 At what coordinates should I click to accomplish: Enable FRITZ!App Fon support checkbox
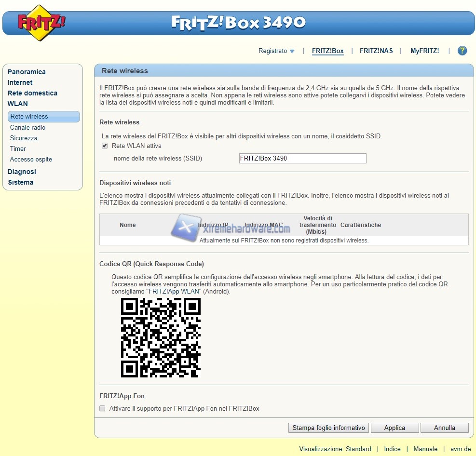(102, 408)
